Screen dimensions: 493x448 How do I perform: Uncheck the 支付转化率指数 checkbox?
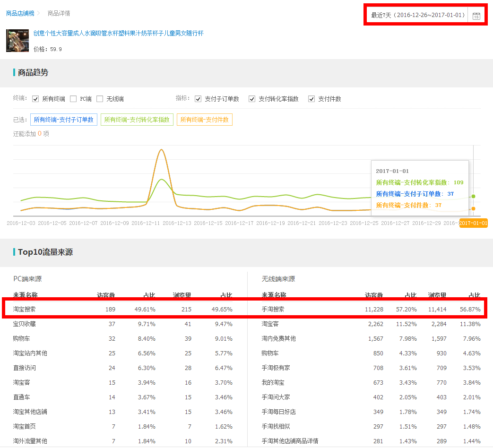(252, 99)
